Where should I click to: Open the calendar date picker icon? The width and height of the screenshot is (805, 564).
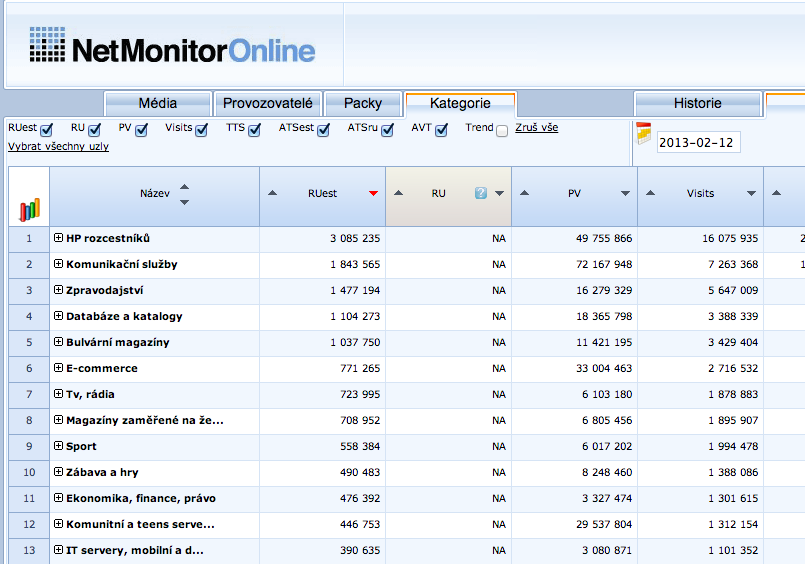coord(644,131)
